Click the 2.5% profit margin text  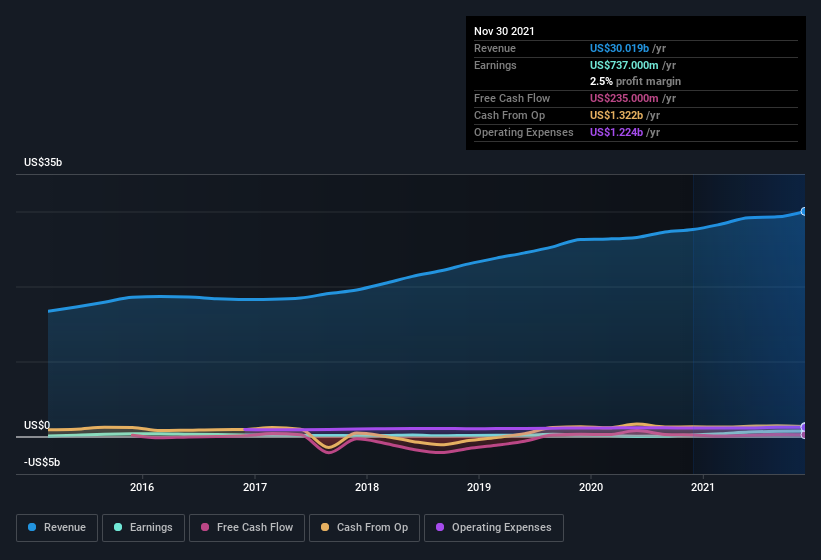(636, 81)
